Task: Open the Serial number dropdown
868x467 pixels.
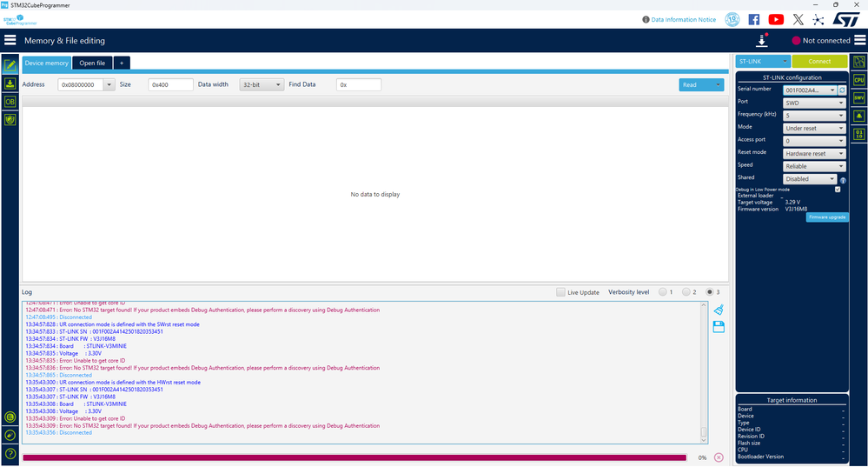Action: 809,90
